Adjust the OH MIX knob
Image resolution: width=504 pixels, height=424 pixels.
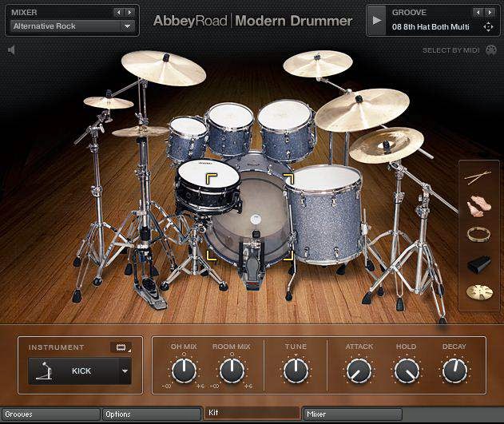click(x=184, y=371)
